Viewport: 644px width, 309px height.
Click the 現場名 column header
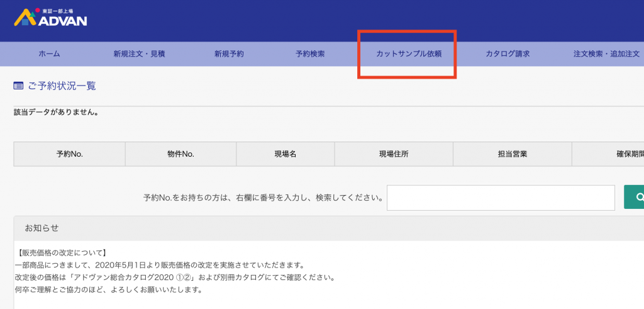[285, 154]
